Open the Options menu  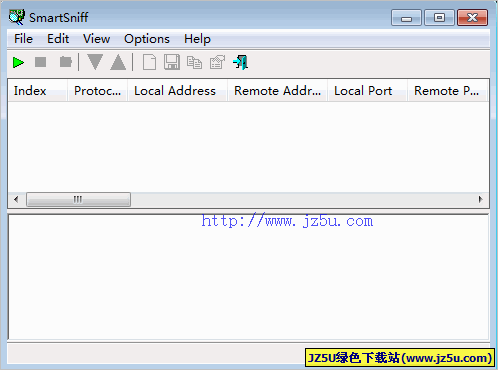coord(147,39)
